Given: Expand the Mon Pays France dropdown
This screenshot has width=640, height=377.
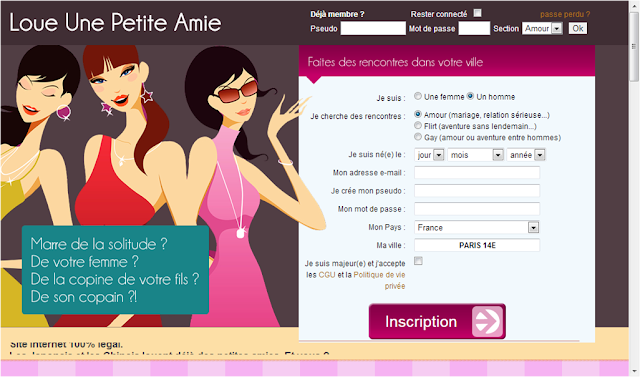Looking at the screenshot, I should coord(477,227).
